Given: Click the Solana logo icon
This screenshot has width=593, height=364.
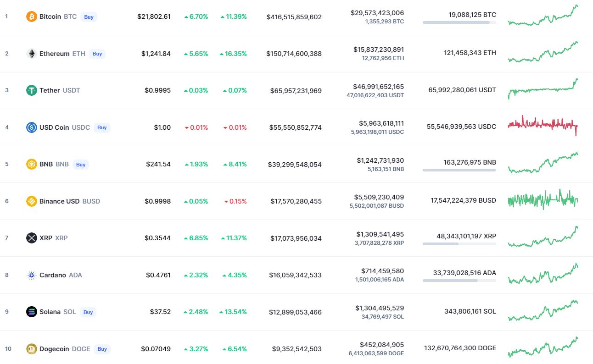Looking at the screenshot, I should tap(32, 312).
